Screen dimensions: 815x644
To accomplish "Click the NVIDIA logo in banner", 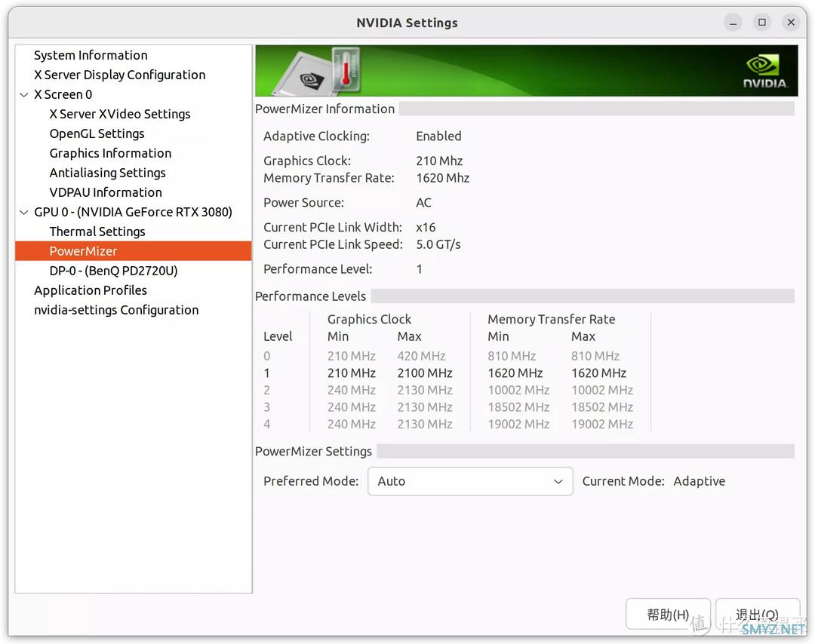I will (x=764, y=72).
